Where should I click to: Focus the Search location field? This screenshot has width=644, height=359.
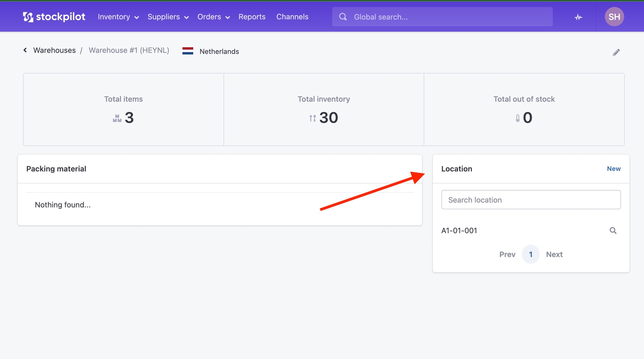click(531, 200)
